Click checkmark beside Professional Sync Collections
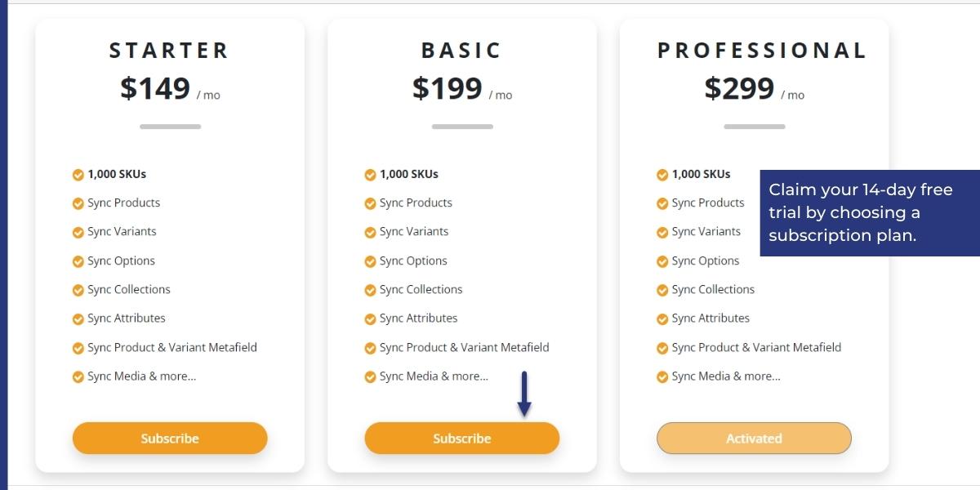This screenshot has width=980, height=490. pyautogui.click(x=662, y=291)
